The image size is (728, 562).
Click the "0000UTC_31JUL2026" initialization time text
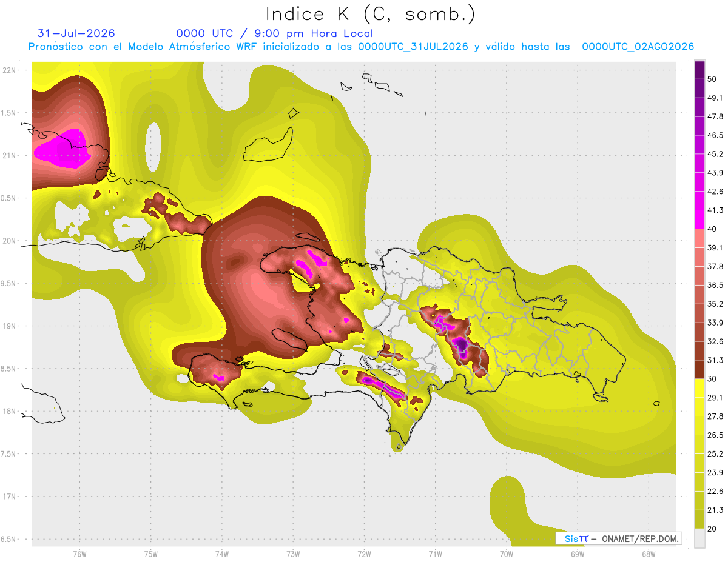coord(413,47)
